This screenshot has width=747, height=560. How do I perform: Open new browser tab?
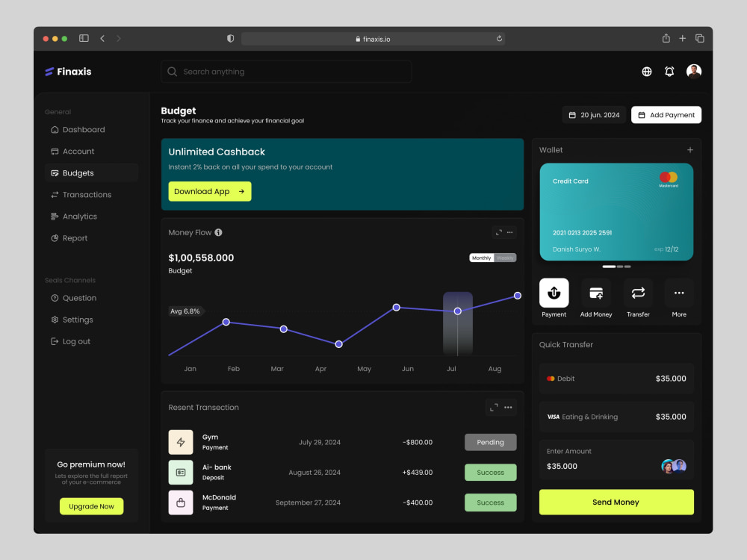[682, 38]
